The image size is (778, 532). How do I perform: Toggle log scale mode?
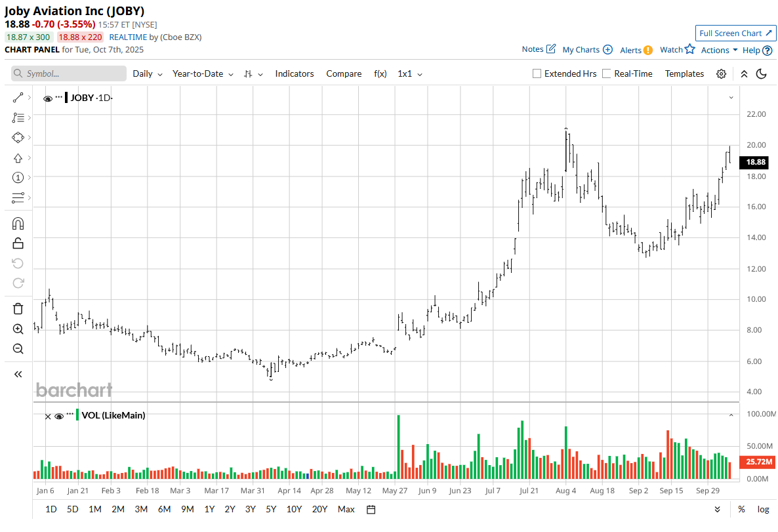(x=763, y=510)
